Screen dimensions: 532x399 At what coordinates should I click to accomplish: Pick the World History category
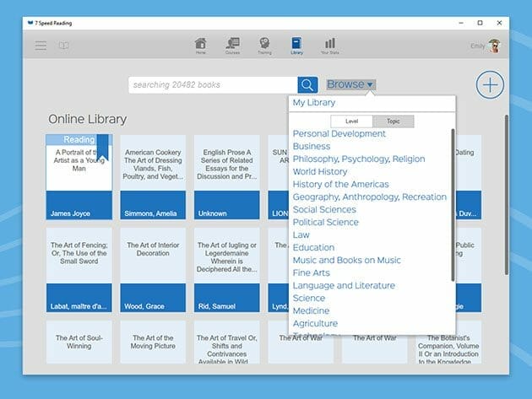coord(319,171)
